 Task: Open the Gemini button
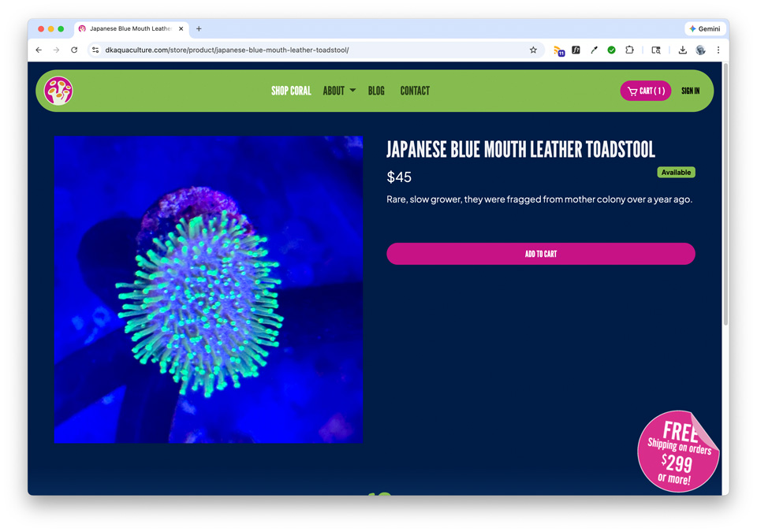(705, 28)
